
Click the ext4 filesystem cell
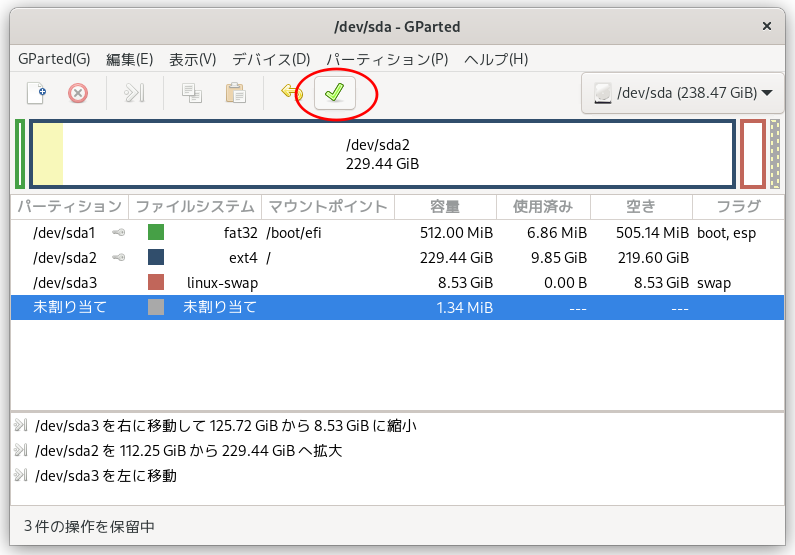tap(243, 258)
